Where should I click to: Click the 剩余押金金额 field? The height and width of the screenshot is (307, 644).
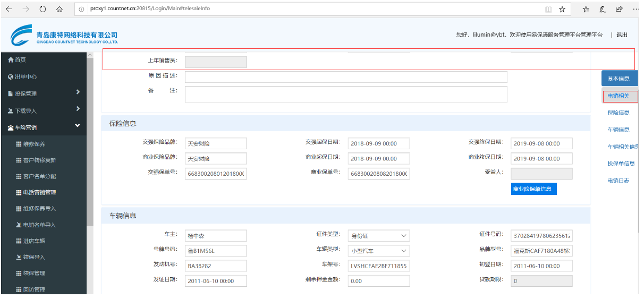point(379,281)
